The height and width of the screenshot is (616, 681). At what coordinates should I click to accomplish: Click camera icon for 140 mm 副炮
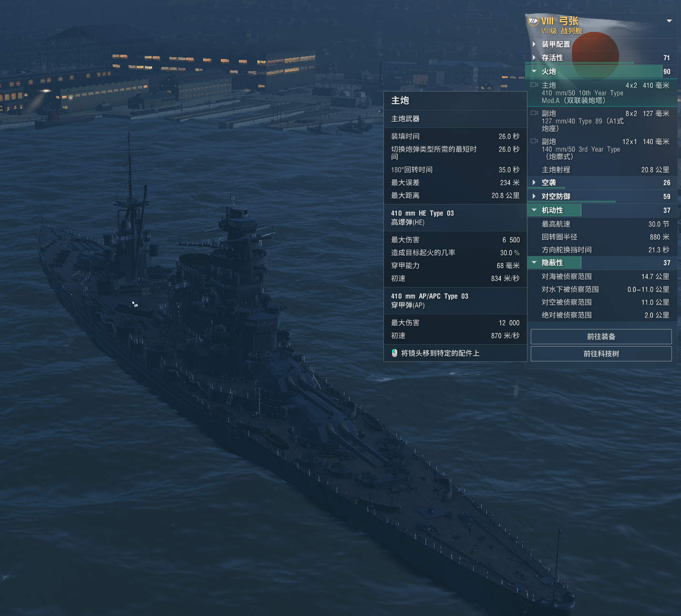tap(534, 141)
